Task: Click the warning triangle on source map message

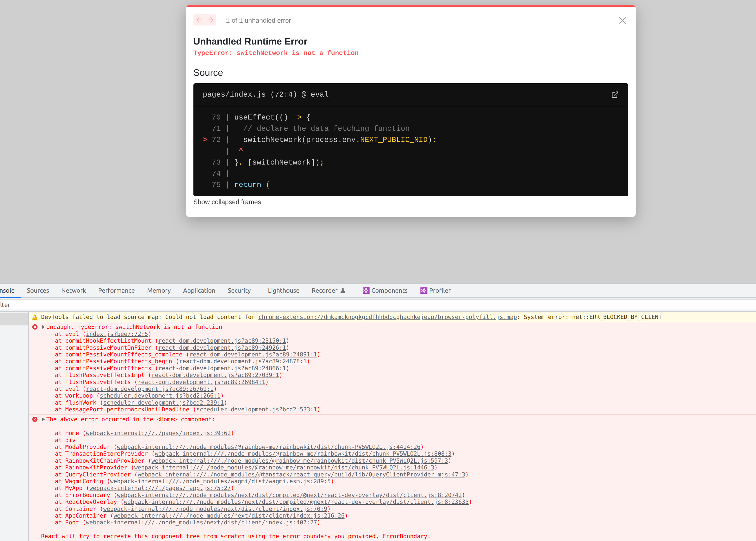Action: (35, 317)
